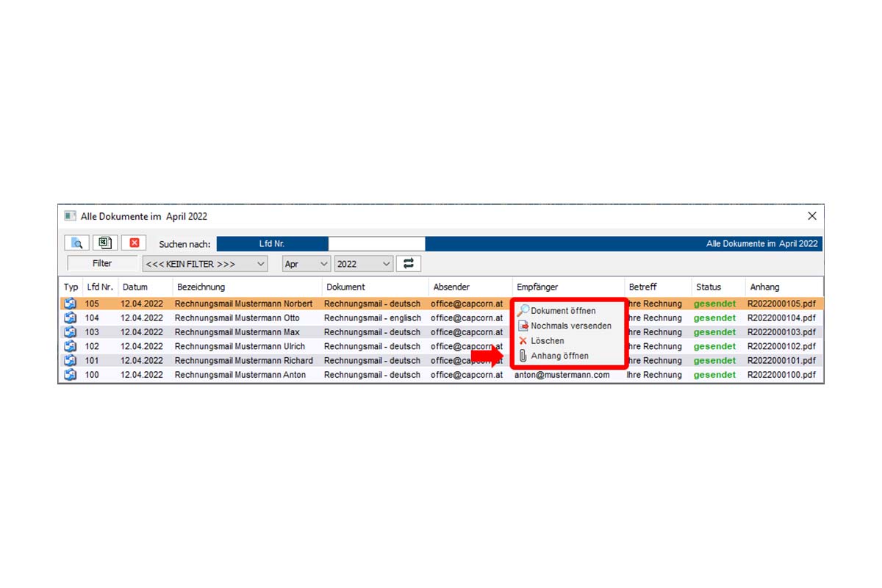
Task: Click the Lfd Nr. search field selector
Action: coord(272,244)
